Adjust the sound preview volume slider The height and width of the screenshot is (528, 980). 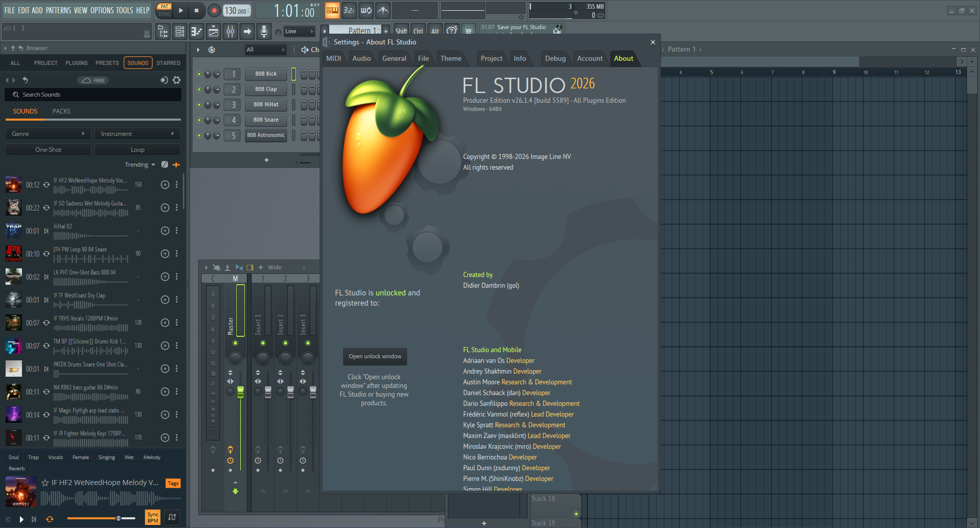tap(101, 518)
